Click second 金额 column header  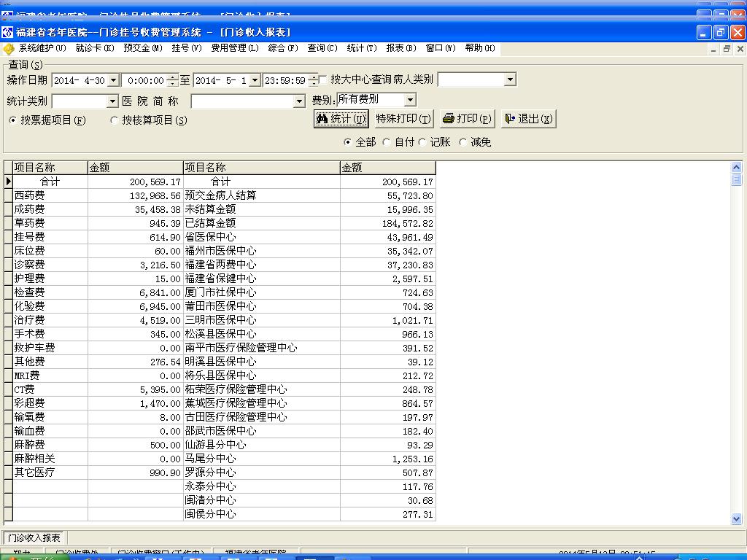pyautogui.click(x=388, y=168)
